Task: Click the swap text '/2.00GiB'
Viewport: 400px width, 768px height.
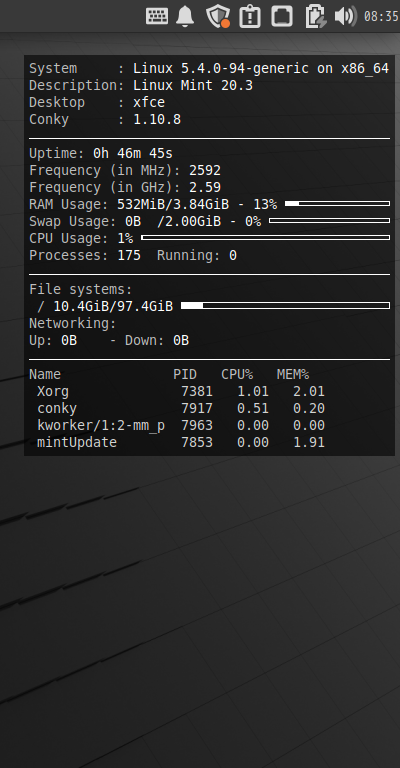Action: click(x=189, y=221)
